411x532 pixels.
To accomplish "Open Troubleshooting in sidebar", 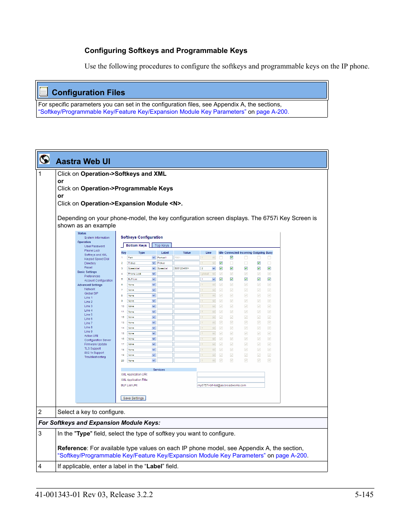I will pyautogui.click(x=95, y=357).
